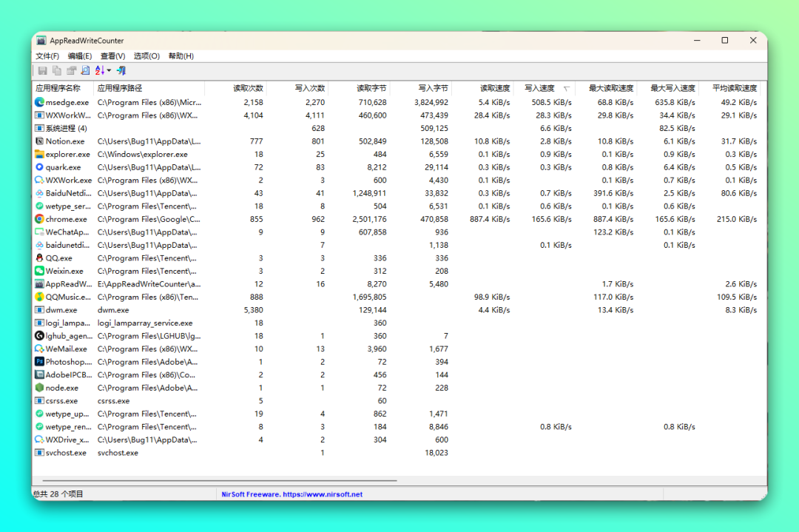The height and width of the screenshot is (532, 799).
Task: Click the Properties toolbar icon
Action: coord(71,70)
